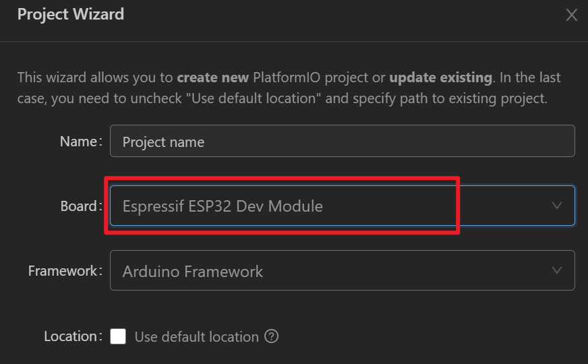Screen dimensions: 588x364
Task: Click the bold 'update existing' text
Action: click(440, 78)
